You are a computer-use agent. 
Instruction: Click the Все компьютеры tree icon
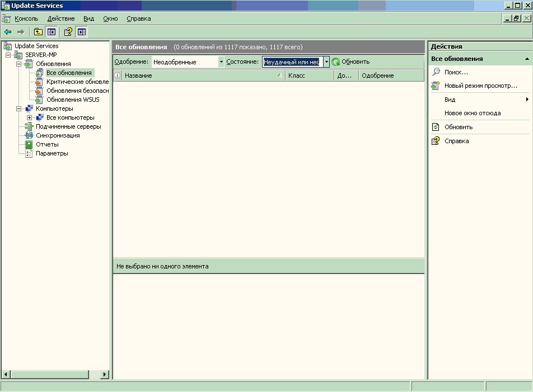[40, 117]
